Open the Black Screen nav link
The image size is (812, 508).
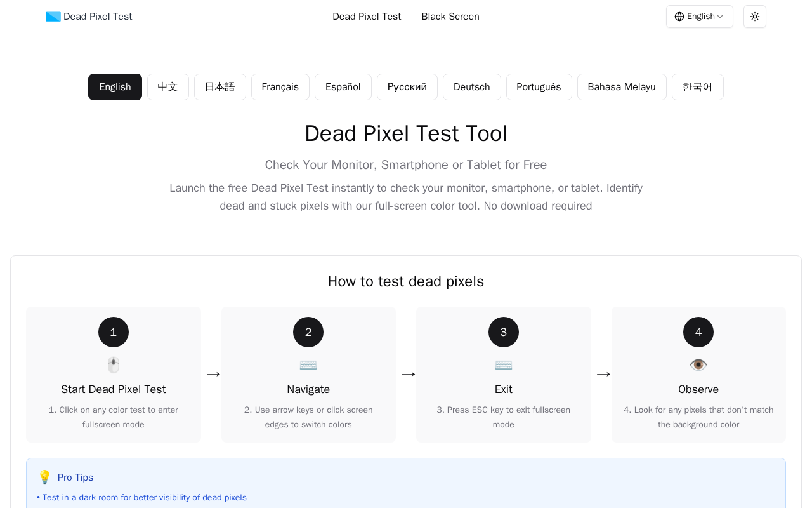click(450, 17)
